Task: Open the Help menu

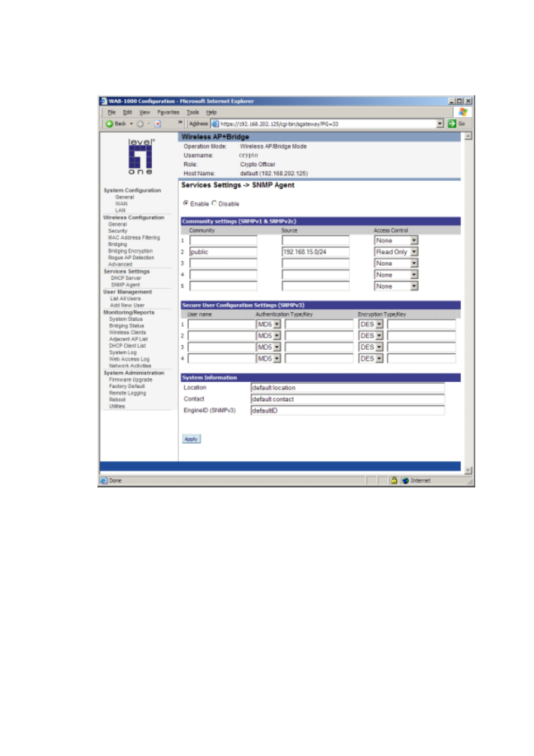Action: 211,112
